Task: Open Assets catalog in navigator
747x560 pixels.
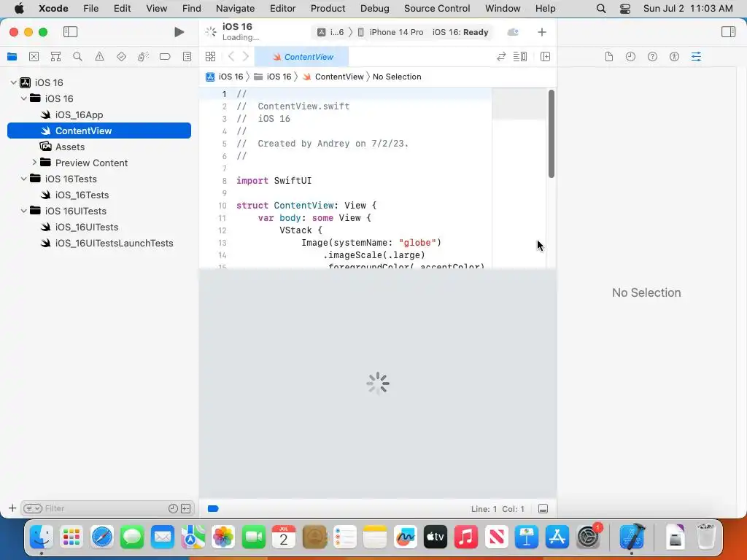Action: pos(99,147)
